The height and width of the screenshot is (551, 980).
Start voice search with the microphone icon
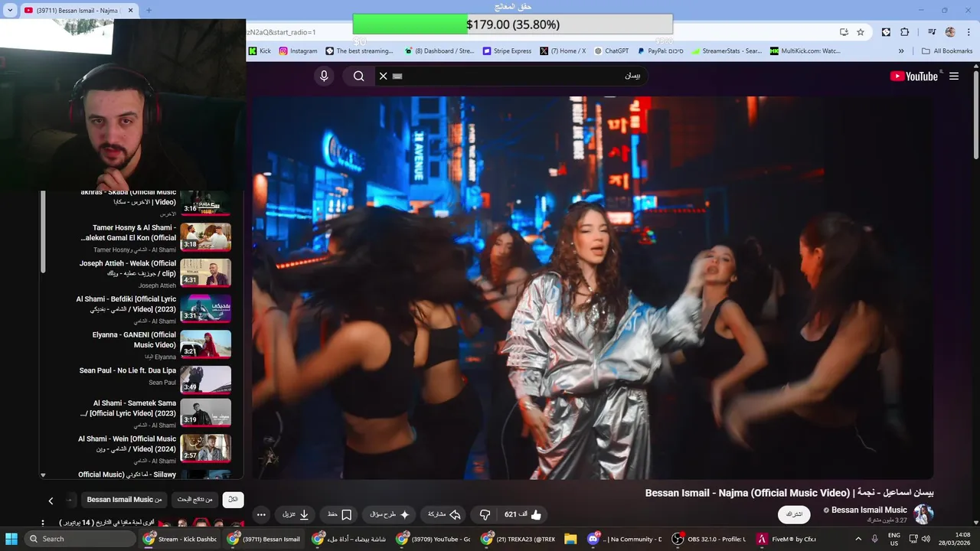tap(324, 76)
